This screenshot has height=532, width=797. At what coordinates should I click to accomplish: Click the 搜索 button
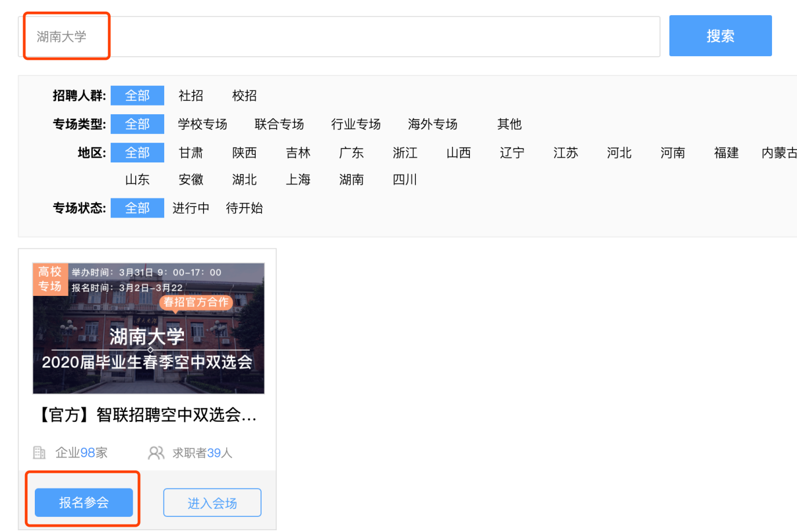720,36
